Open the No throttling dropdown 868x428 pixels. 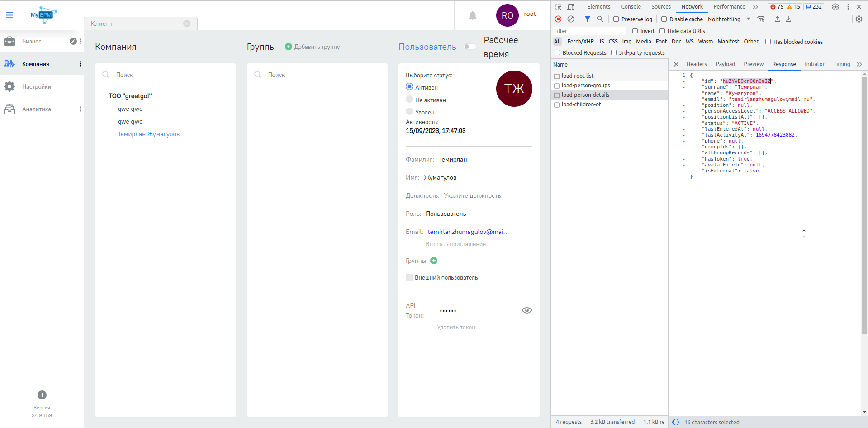(x=729, y=19)
